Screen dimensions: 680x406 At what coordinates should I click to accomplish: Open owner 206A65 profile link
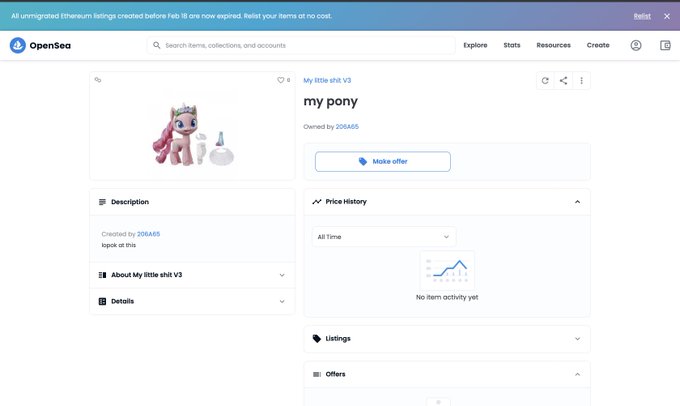[347, 127]
